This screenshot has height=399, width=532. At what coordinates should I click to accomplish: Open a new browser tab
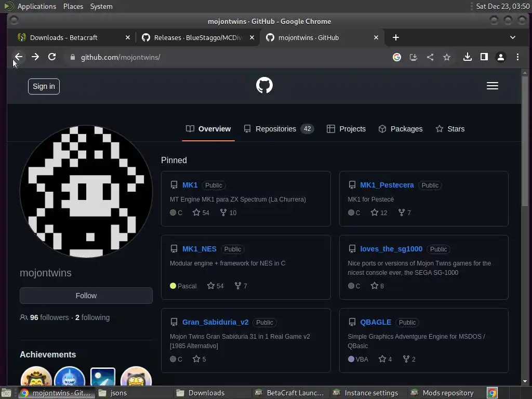click(395, 37)
